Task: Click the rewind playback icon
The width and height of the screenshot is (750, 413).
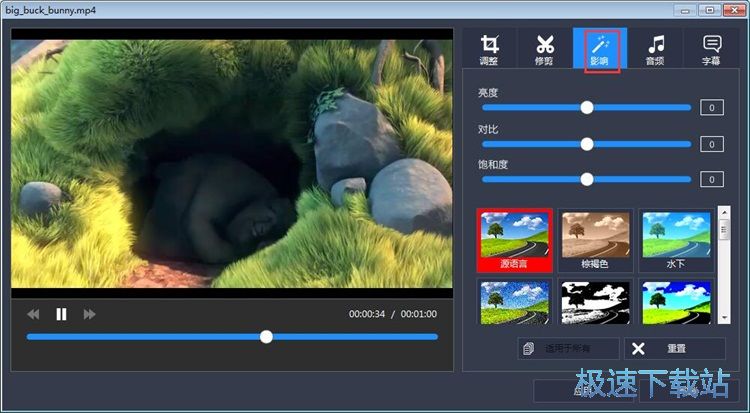Action: click(33, 314)
